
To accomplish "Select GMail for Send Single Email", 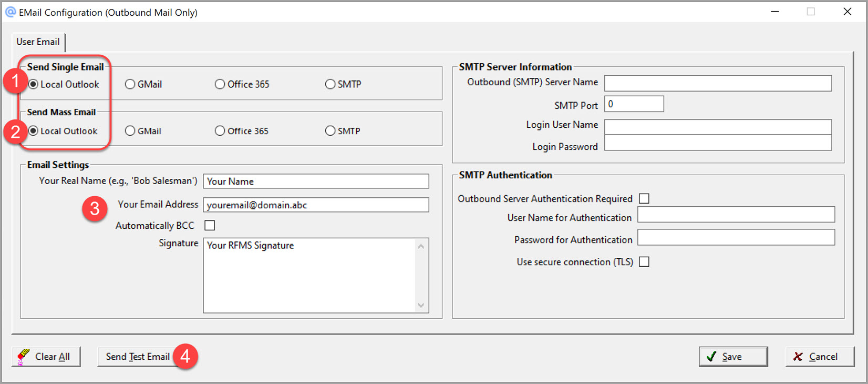I will click(x=130, y=84).
